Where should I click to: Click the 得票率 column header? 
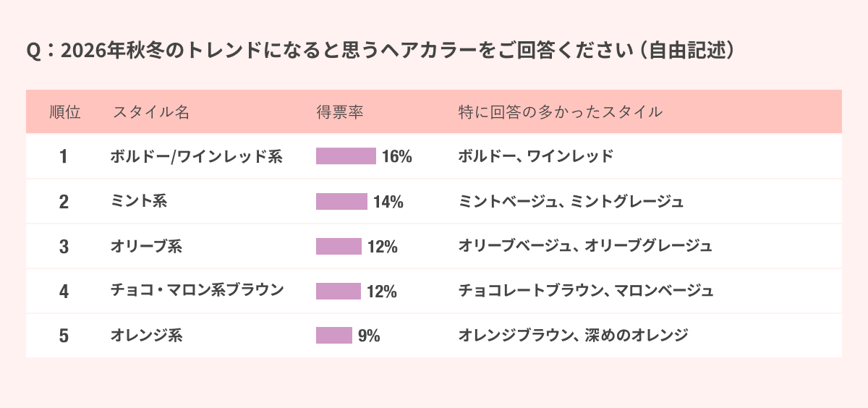click(x=339, y=112)
